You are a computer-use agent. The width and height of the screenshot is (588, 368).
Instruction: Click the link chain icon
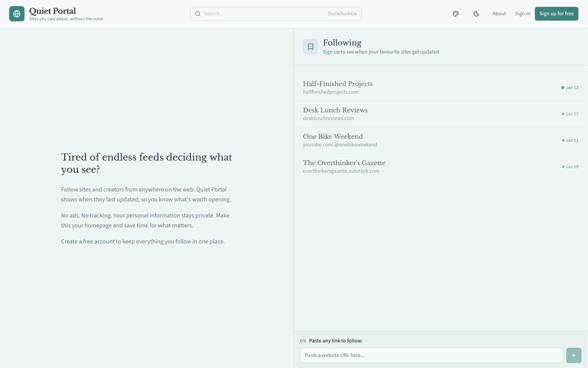[x=303, y=341]
